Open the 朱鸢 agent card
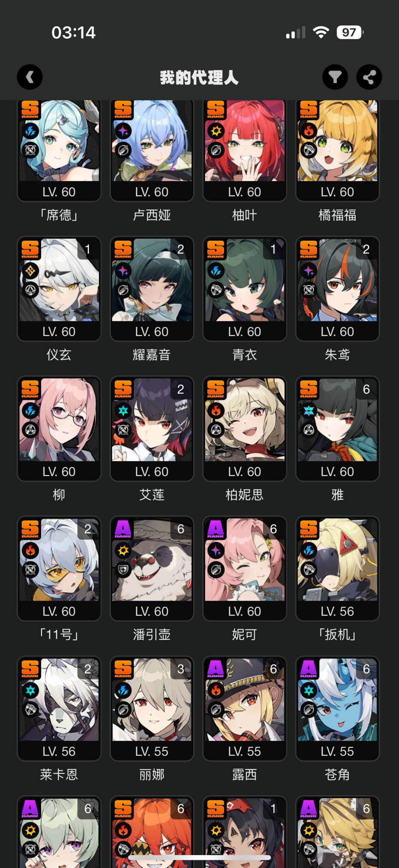Screen dimensions: 399x868 [x=337, y=289]
